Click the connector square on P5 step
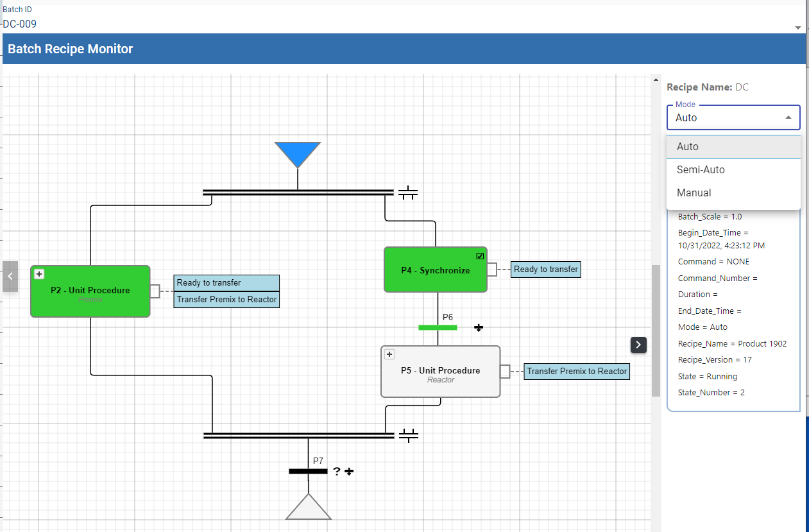Viewport: 809px width, 532px height. (x=505, y=371)
